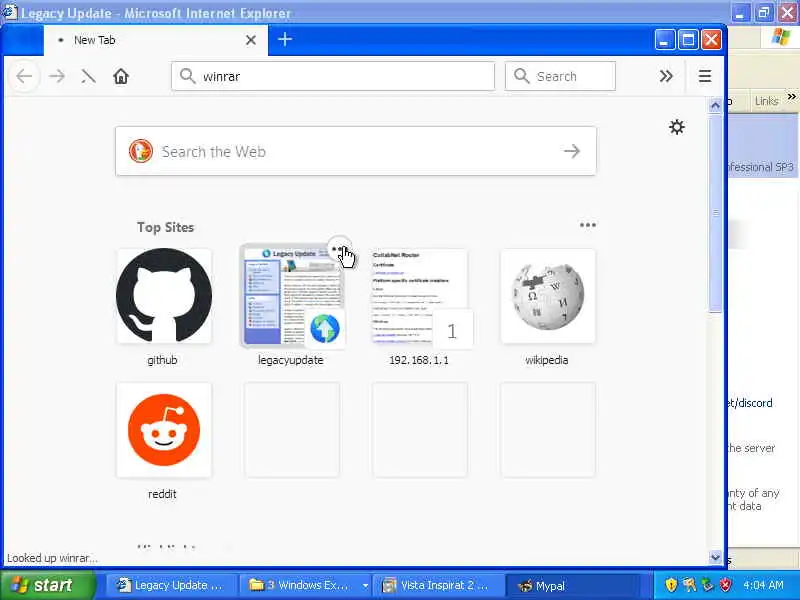Expand Internet Explorer Links toolbar chevron

[x=791, y=96]
